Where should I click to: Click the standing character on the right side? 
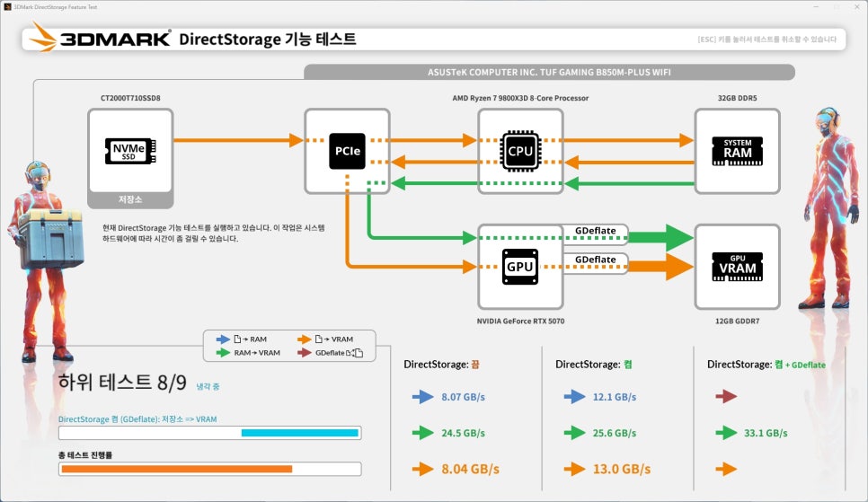[x=827, y=207]
